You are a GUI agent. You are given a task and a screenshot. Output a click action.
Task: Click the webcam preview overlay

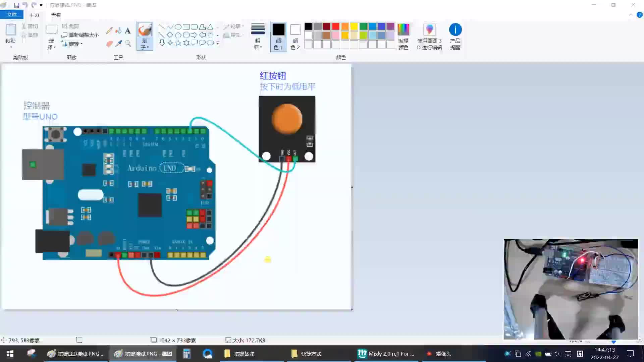coord(571,289)
